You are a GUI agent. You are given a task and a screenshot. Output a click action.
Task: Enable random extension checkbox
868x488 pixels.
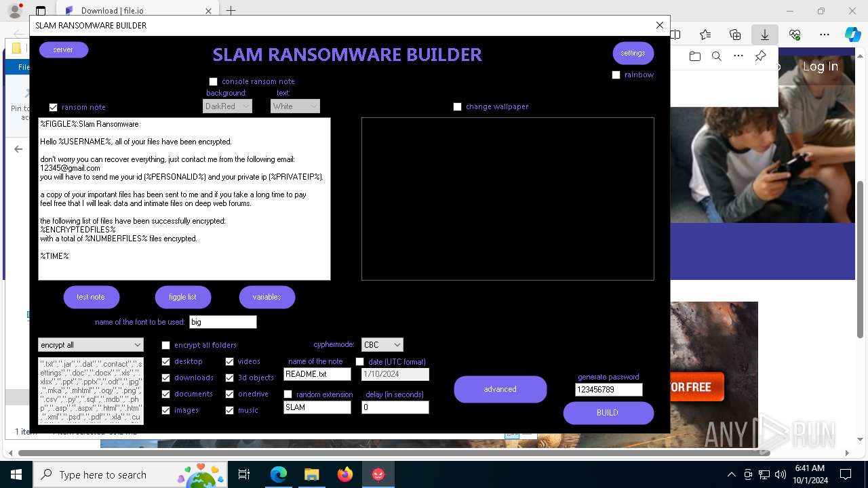coord(288,394)
